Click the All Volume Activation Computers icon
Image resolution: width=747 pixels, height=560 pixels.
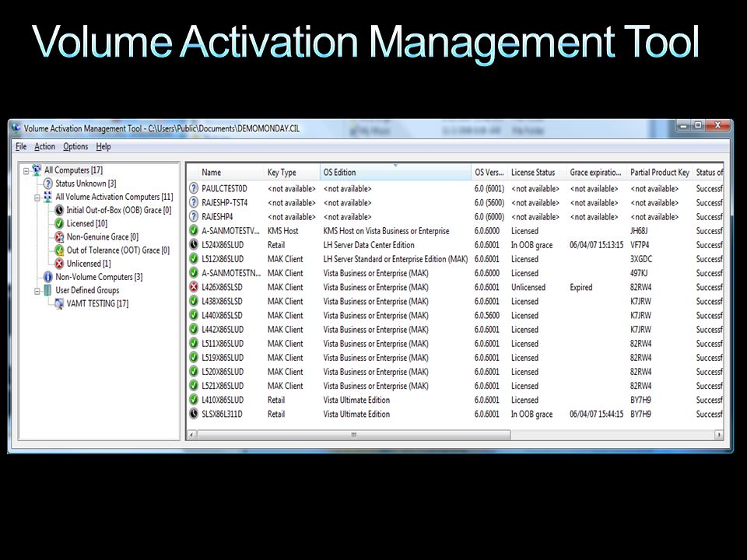click(47, 197)
